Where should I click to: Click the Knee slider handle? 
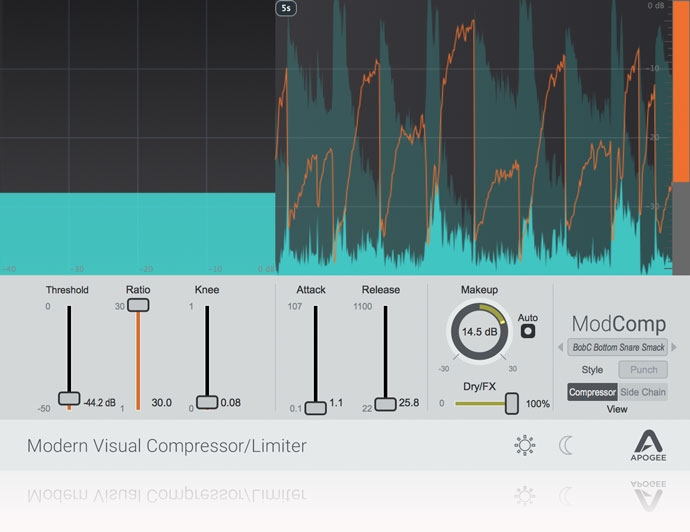tap(207, 402)
